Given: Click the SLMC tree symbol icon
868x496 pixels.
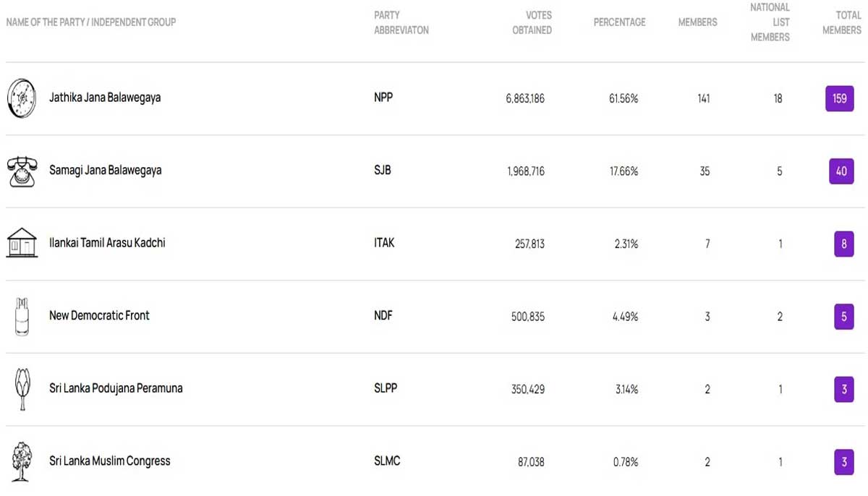Looking at the screenshot, I should click(22, 461).
